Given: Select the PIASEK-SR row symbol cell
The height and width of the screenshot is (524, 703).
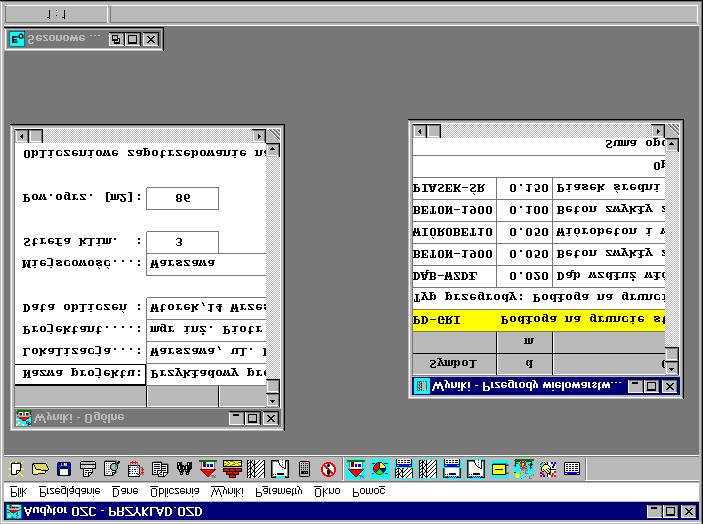Looking at the screenshot, I should (454, 188).
